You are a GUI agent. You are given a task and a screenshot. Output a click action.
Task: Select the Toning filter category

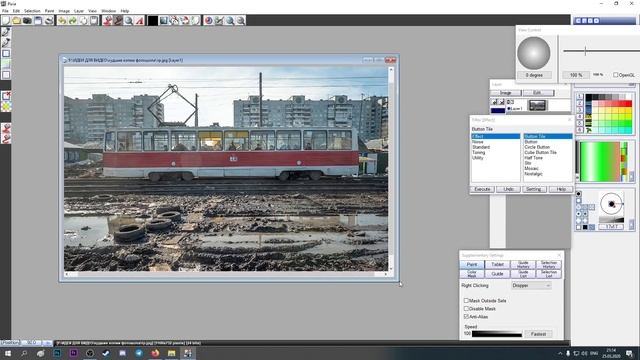(478, 152)
